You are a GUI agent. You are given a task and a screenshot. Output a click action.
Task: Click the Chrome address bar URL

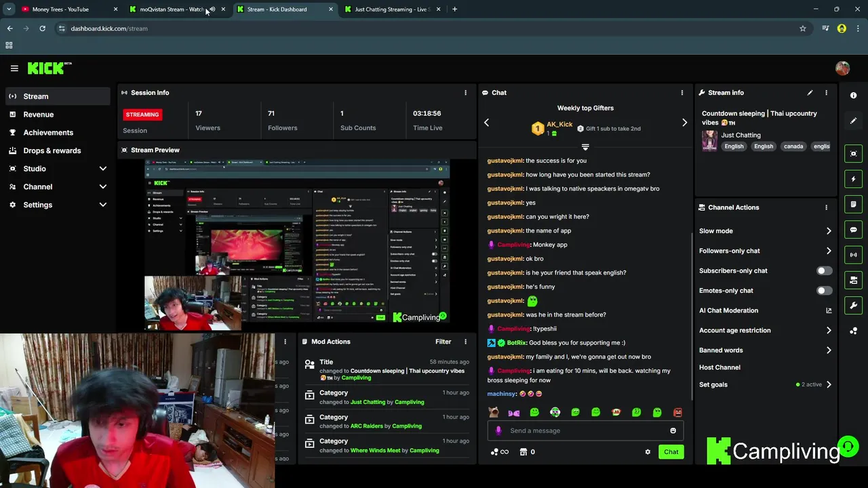109,28
